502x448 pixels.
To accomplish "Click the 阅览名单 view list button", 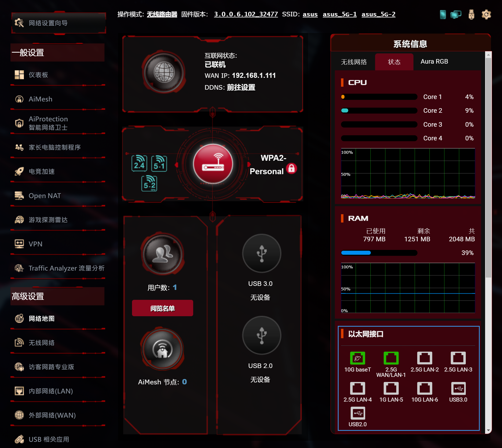I will point(163,308).
